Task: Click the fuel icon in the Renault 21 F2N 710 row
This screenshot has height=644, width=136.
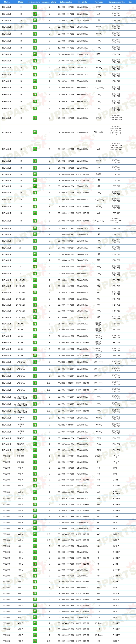Action: [35, 235]
